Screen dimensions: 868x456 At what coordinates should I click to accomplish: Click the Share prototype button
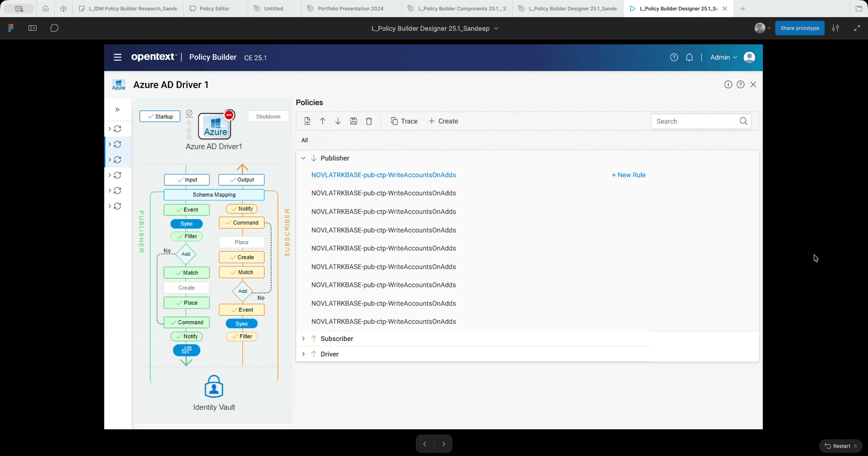click(800, 28)
